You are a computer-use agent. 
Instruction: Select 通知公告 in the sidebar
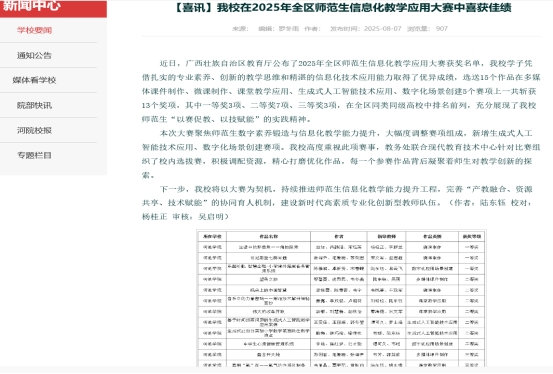pos(34,55)
